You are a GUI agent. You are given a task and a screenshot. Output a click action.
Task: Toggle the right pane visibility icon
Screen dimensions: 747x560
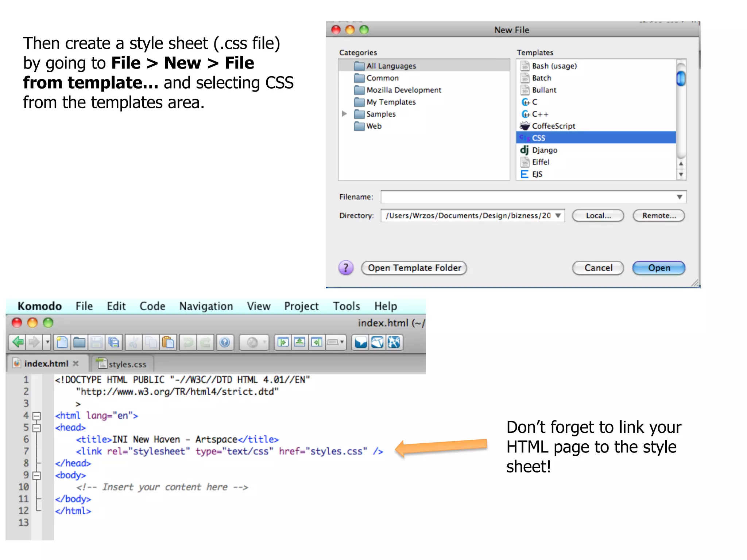316,342
